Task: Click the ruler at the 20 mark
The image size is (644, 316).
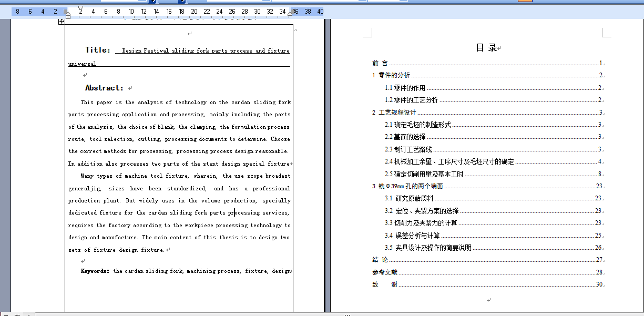Action: click(194, 11)
